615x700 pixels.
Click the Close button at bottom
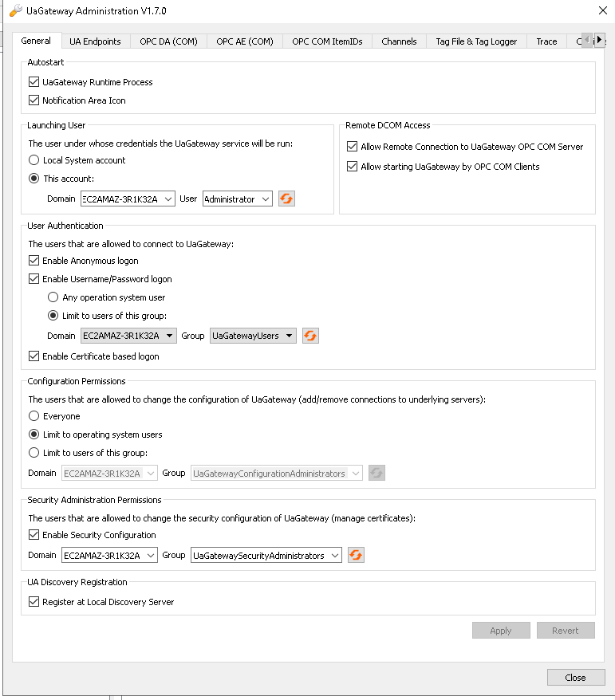point(575,678)
